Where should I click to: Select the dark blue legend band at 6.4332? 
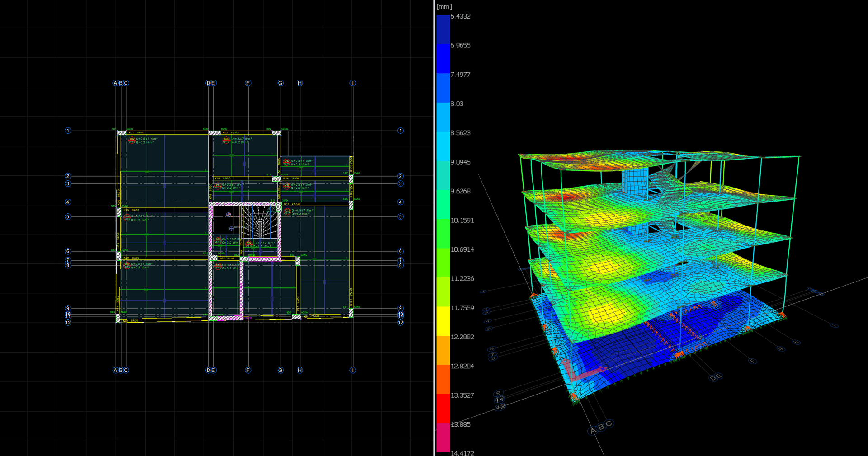pyautogui.click(x=443, y=29)
